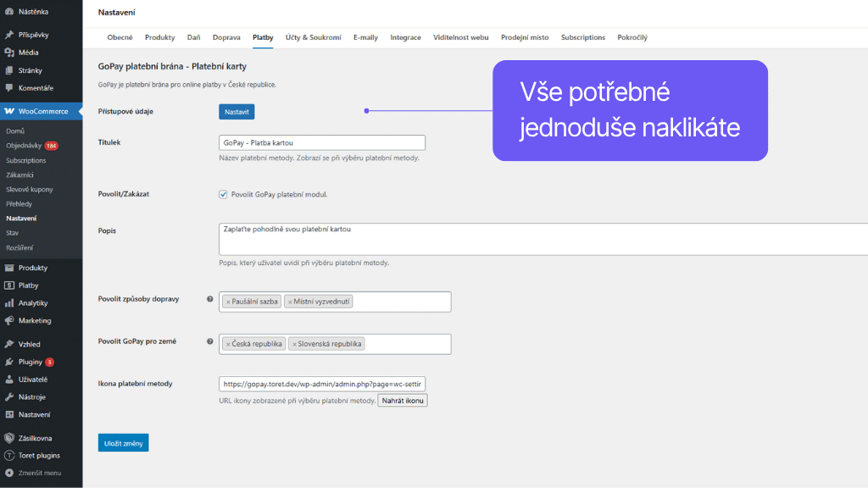Click the Marketing megaphone icon
868x488 pixels.
pyautogui.click(x=9, y=321)
